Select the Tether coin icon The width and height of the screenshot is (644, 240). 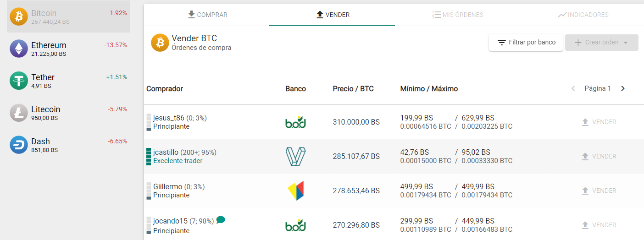pyautogui.click(x=19, y=81)
